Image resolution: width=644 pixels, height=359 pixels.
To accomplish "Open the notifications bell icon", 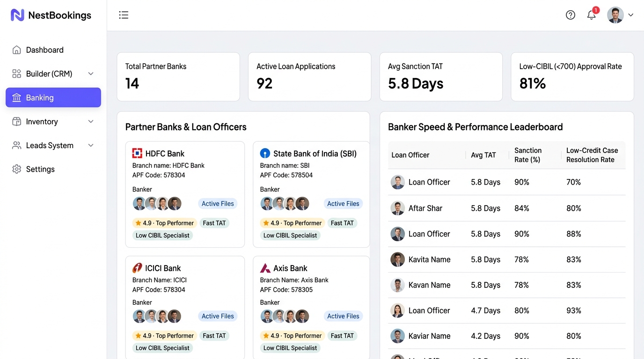I will coord(592,15).
